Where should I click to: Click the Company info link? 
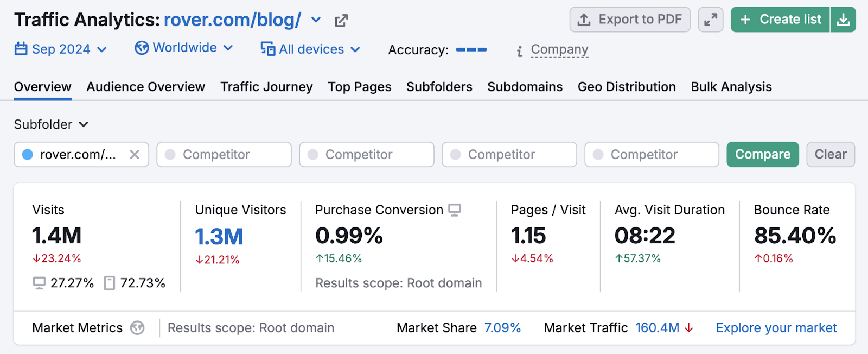(x=559, y=49)
